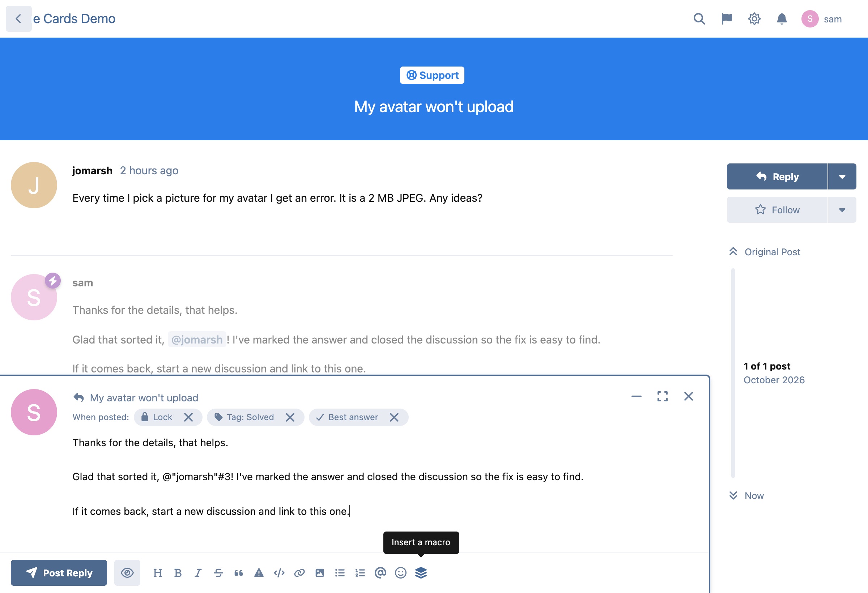Insert an image via toolbar
Image resolution: width=868 pixels, height=593 pixels.
click(320, 573)
